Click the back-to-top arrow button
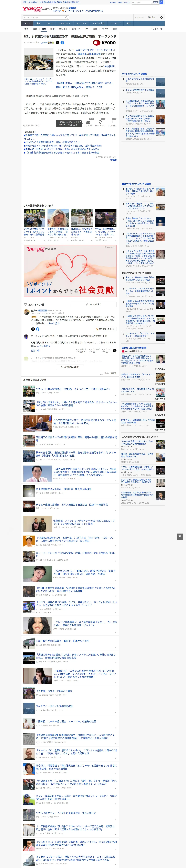Image resolution: width=186 pixels, height=868 pixels. point(180,536)
